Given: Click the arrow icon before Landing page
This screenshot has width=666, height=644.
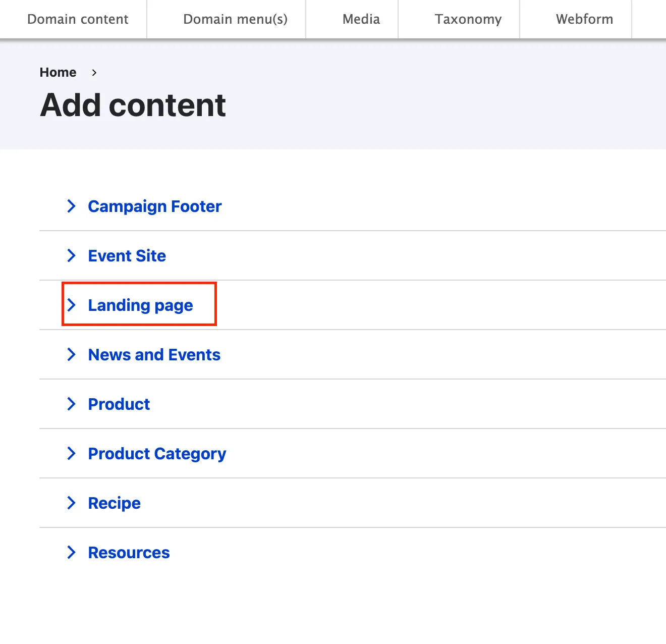Looking at the screenshot, I should pos(71,305).
